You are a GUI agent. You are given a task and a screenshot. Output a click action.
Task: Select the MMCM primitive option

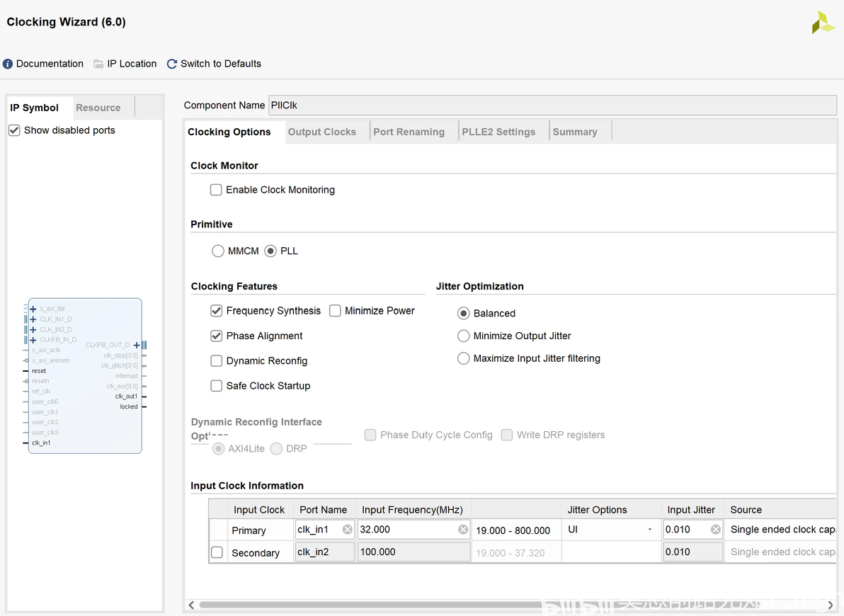[218, 251]
